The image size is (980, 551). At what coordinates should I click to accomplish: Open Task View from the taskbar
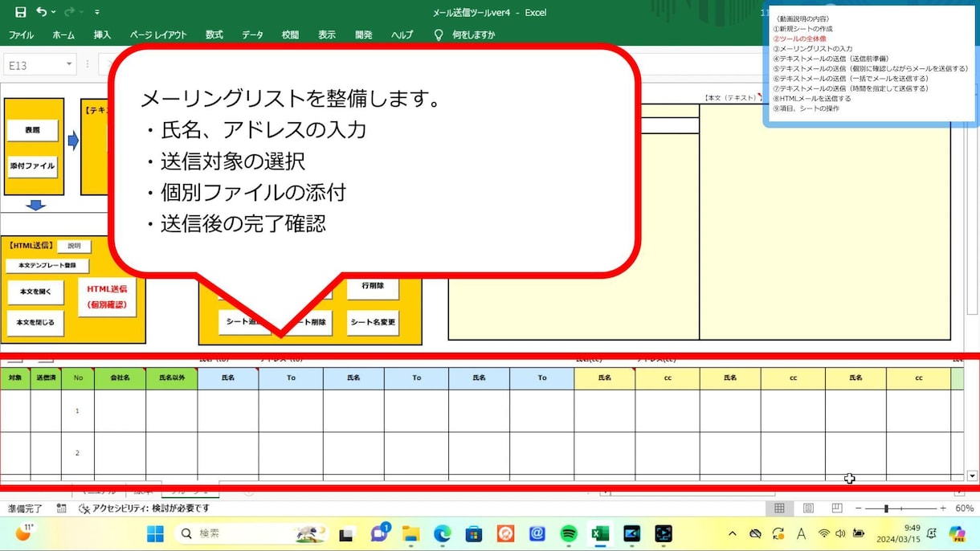coord(347,534)
